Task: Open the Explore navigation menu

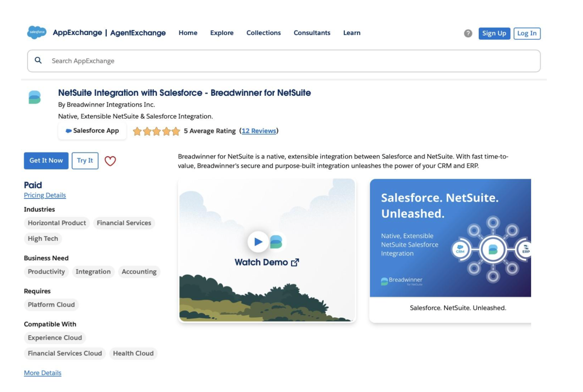Action: pyautogui.click(x=222, y=33)
